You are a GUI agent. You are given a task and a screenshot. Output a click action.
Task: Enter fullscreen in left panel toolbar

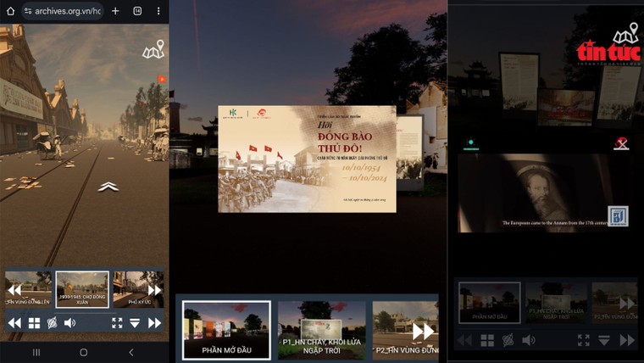(117, 323)
